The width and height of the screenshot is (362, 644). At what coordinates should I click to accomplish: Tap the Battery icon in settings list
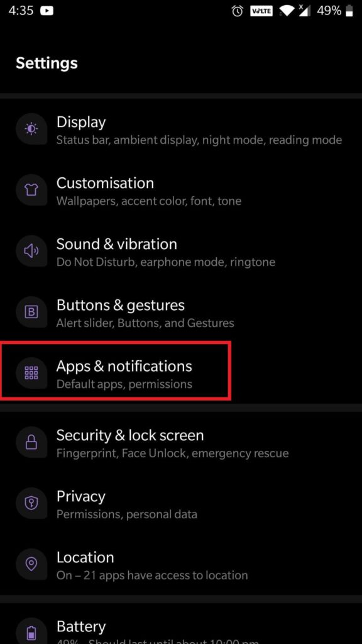[x=31, y=631]
